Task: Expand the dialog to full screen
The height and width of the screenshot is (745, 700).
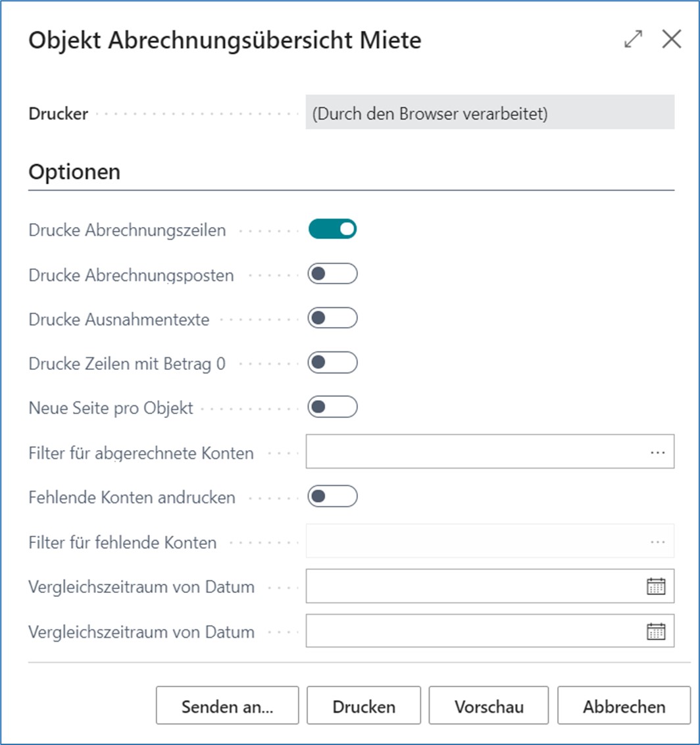Action: pyautogui.click(x=633, y=39)
